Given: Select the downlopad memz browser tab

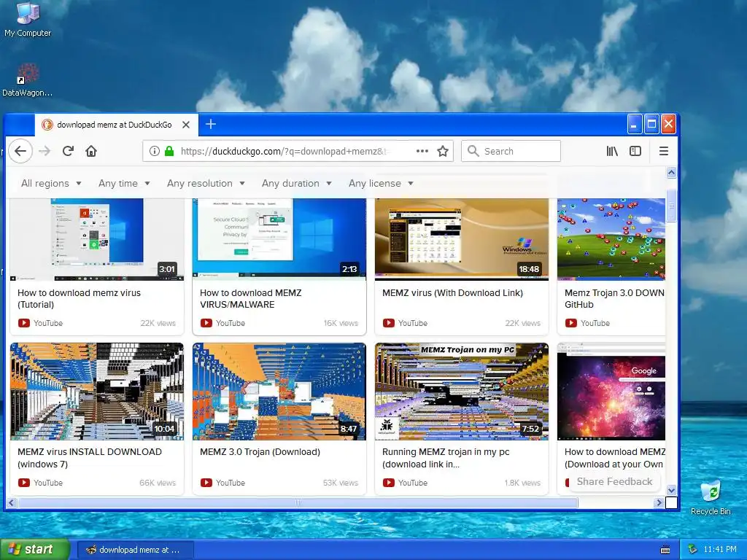Looking at the screenshot, I should [116, 125].
